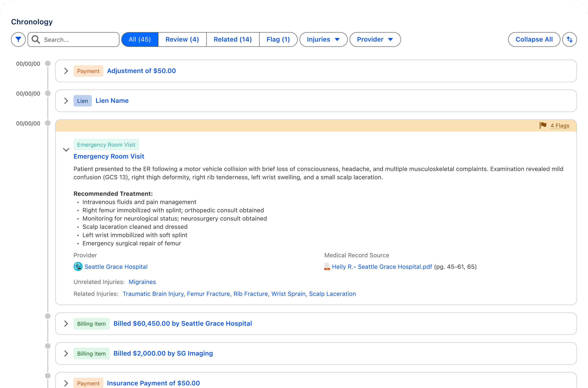Open the 4 Flags link

560,125
